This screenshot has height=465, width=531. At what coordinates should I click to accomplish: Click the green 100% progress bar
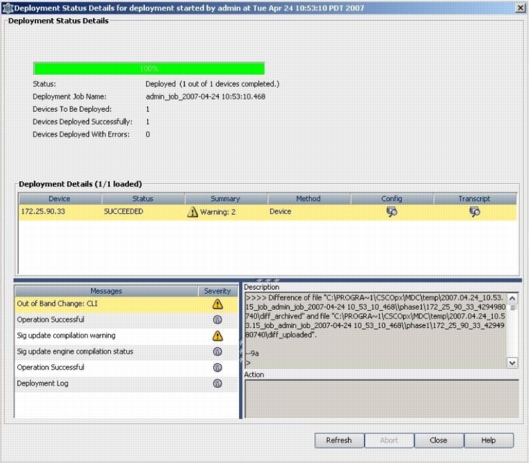point(149,69)
